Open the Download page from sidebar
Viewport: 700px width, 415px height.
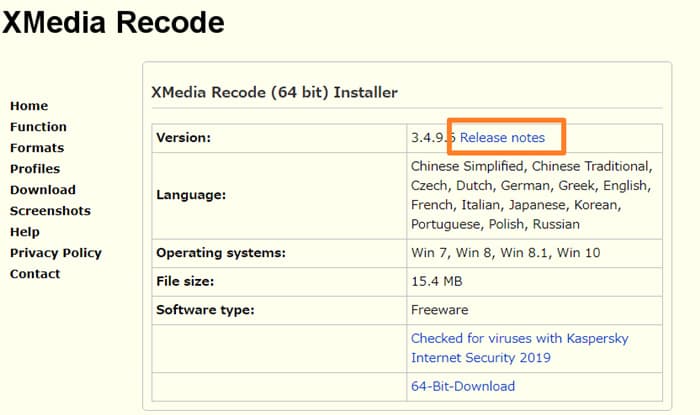[42, 190]
